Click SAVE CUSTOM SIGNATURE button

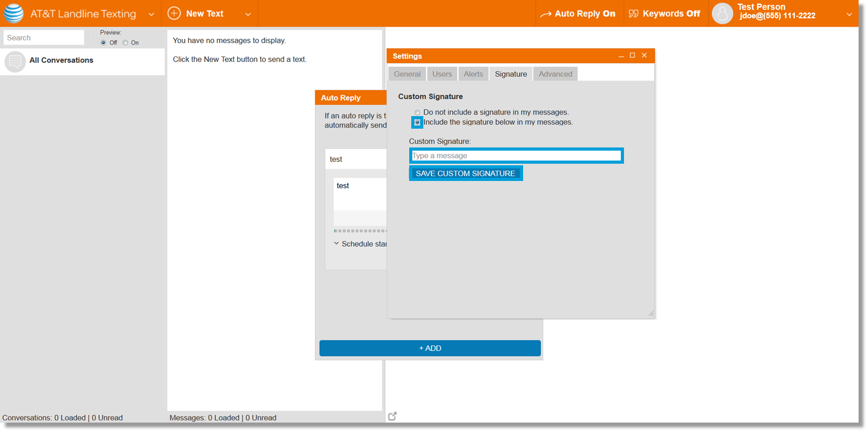[466, 173]
